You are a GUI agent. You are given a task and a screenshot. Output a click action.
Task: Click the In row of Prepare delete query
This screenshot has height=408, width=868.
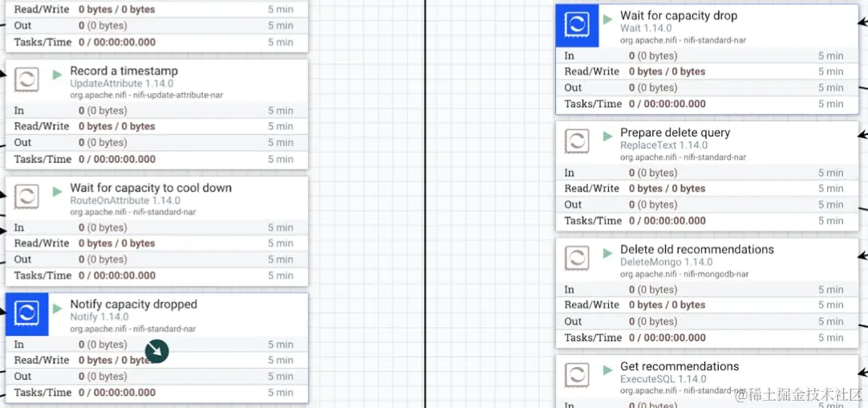tap(707, 173)
